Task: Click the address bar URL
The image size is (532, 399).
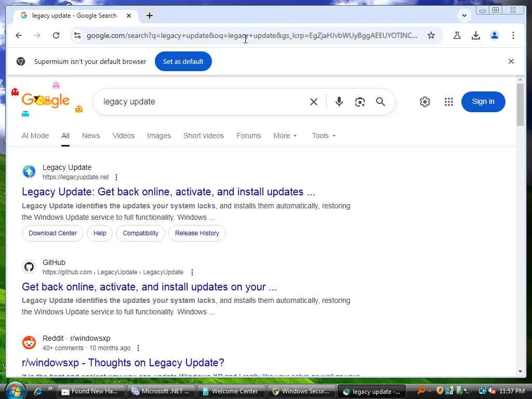Action: pos(252,35)
